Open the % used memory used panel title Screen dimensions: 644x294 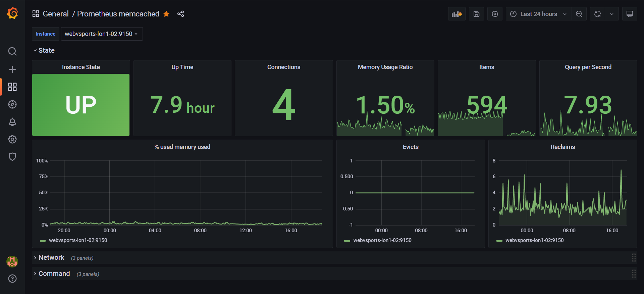click(x=182, y=147)
